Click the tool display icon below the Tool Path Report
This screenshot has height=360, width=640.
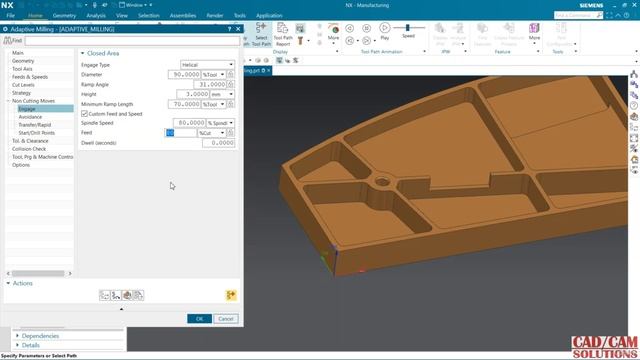(x=300, y=40)
